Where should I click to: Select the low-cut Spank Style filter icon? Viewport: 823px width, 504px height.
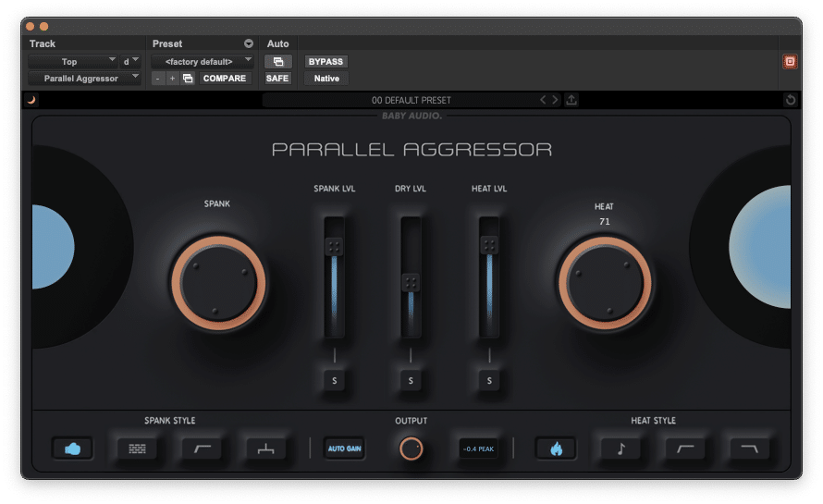pyautogui.click(x=202, y=449)
